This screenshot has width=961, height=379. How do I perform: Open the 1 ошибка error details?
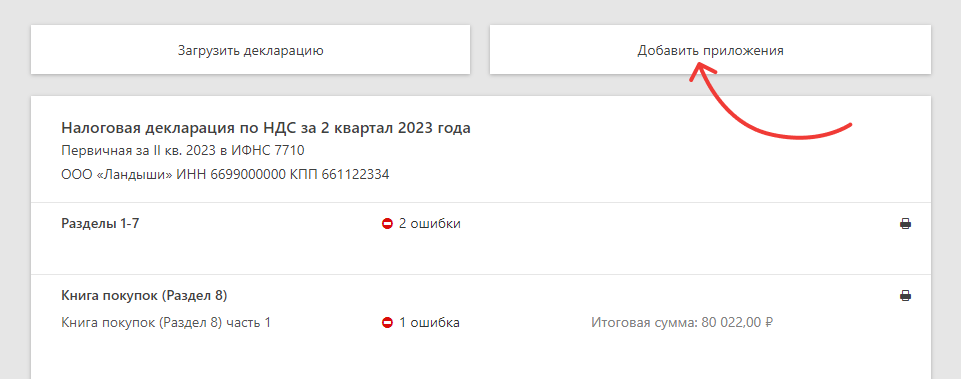[x=429, y=323]
